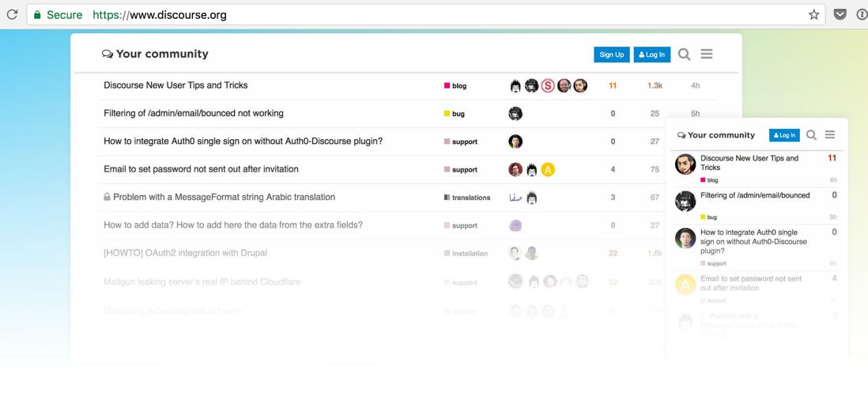Open topic How to add data from extra fields

click(x=233, y=225)
